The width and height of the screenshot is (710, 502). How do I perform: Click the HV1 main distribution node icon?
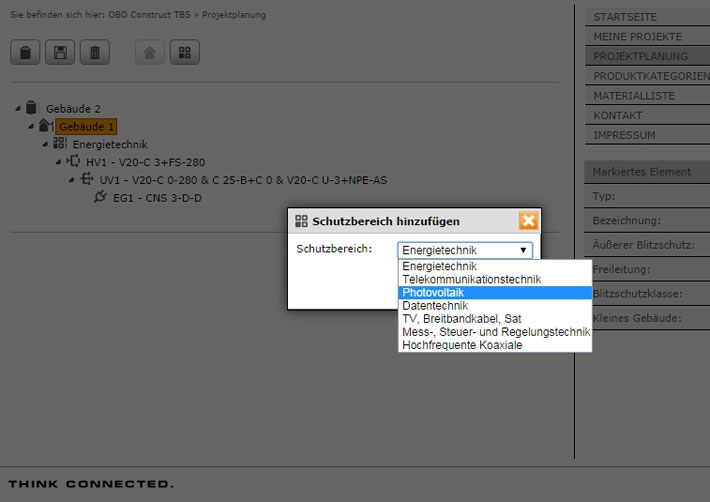point(74,161)
